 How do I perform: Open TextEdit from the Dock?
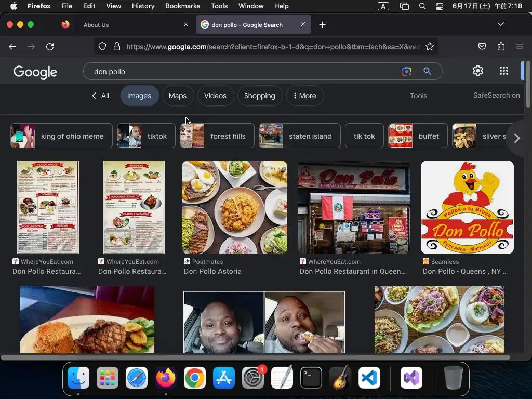[282, 378]
